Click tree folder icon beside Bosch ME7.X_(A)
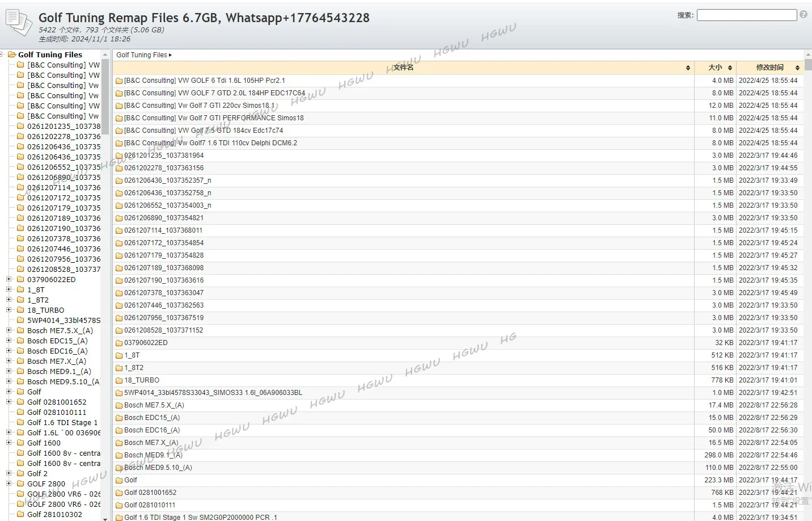Image resolution: width=812 pixels, height=521 pixels. [20, 361]
